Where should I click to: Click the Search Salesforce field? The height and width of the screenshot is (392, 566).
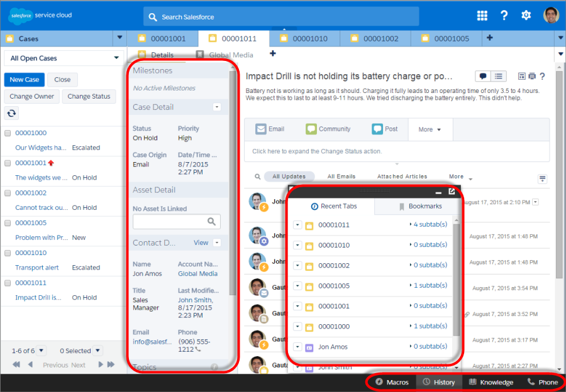pos(281,16)
